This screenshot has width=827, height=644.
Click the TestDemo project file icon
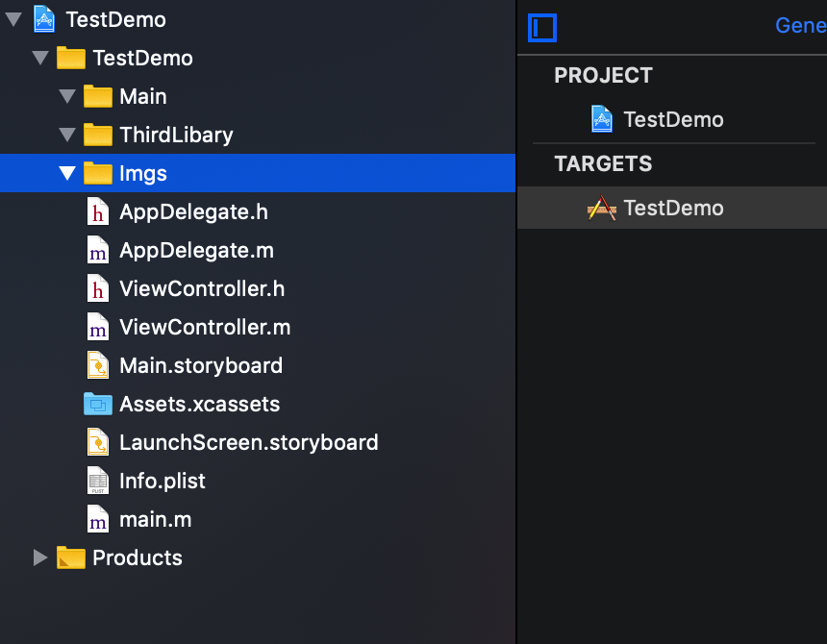(45, 19)
